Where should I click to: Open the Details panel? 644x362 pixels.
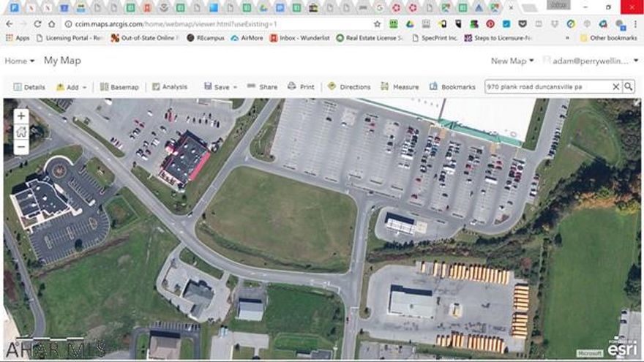tap(29, 87)
